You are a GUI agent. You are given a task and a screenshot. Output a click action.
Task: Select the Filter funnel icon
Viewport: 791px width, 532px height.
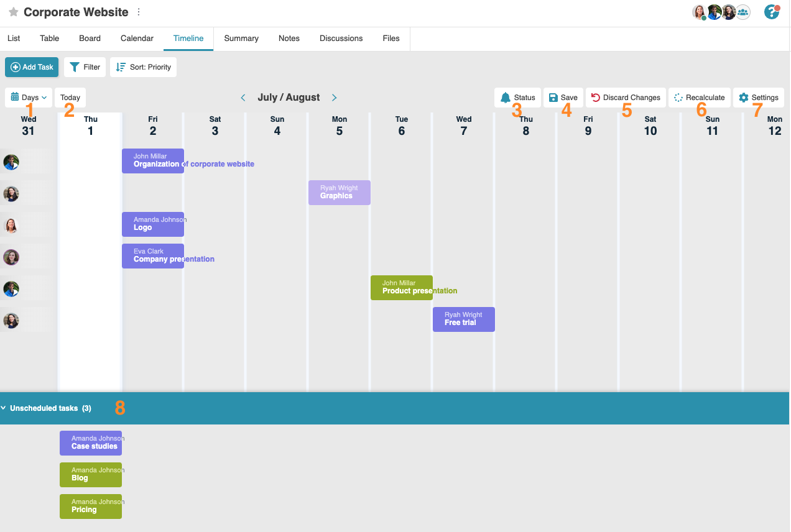pyautogui.click(x=74, y=66)
